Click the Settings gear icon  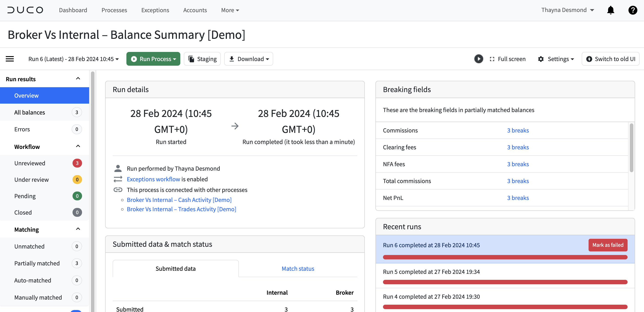click(x=541, y=59)
